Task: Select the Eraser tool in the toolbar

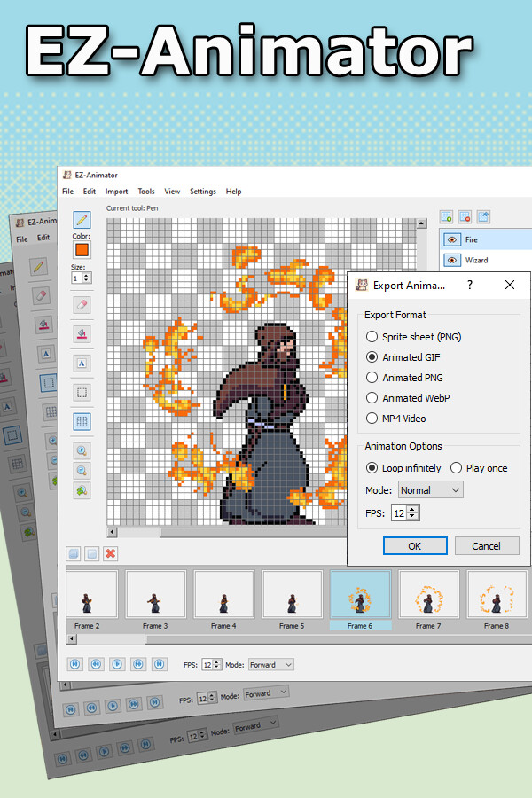Action: (x=82, y=304)
